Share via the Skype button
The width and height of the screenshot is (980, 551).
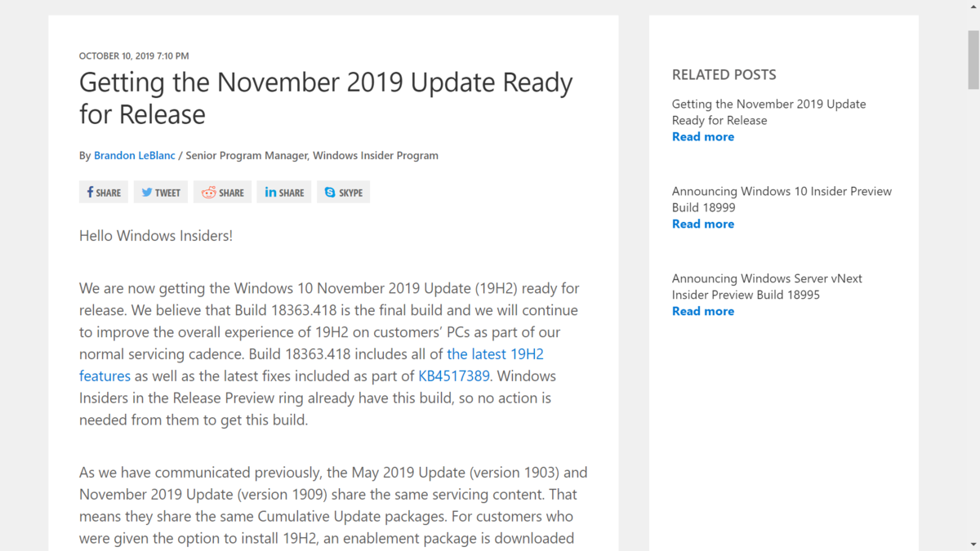click(x=343, y=193)
